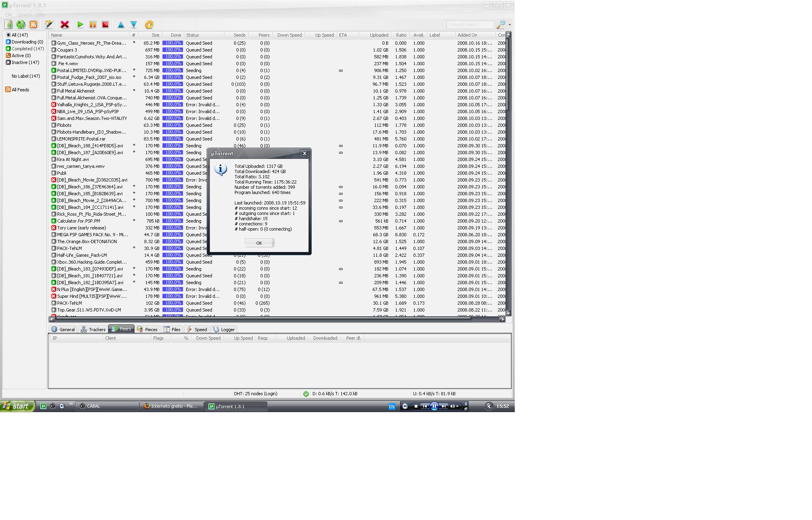Select the Completed (147) category
The image size is (812, 520).
click(25, 49)
